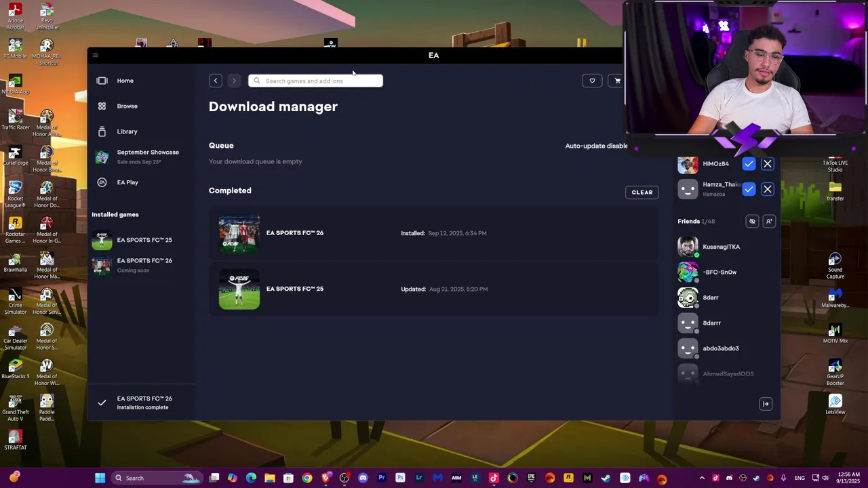Click the Home sidebar panel icon

click(102, 81)
